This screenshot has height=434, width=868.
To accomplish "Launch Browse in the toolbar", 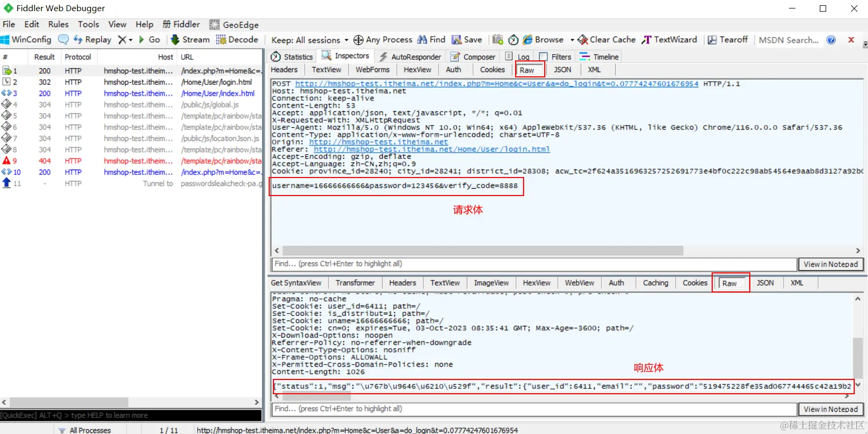I will (543, 40).
